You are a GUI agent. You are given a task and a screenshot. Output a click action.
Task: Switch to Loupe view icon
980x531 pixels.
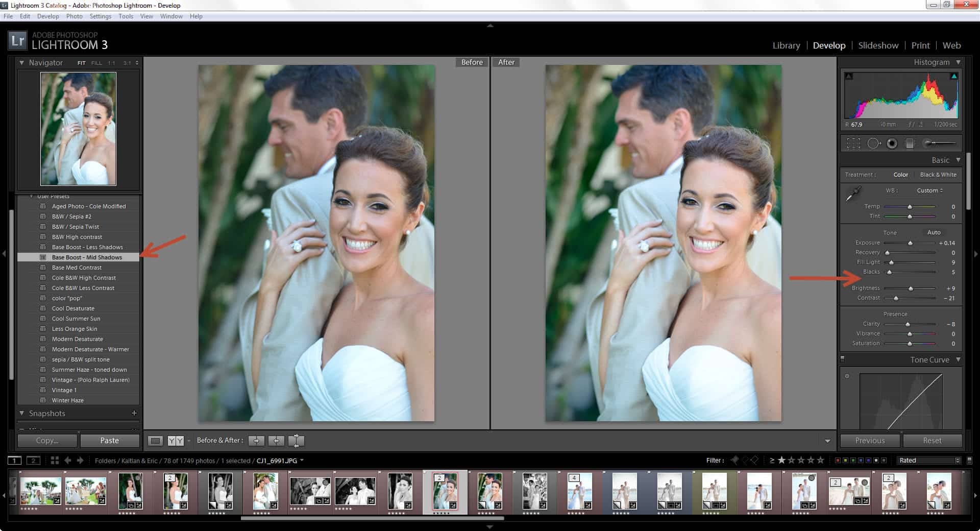click(155, 441)
